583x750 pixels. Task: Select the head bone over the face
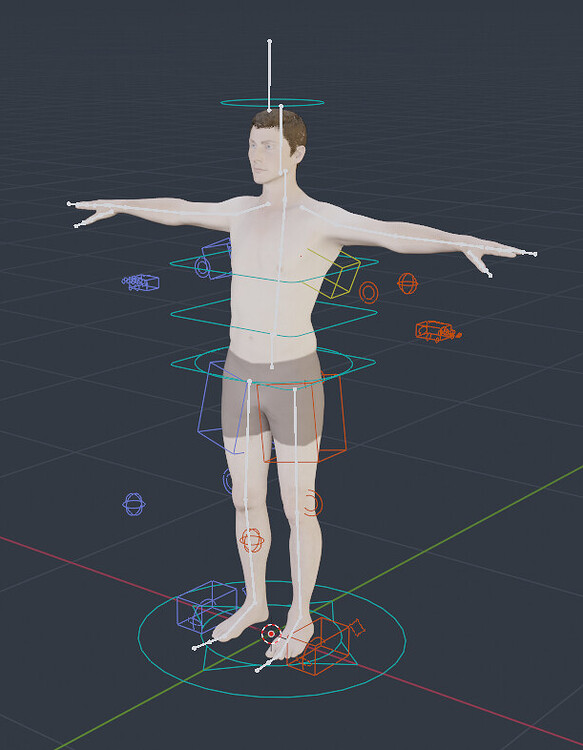click(x=281, y=139)
